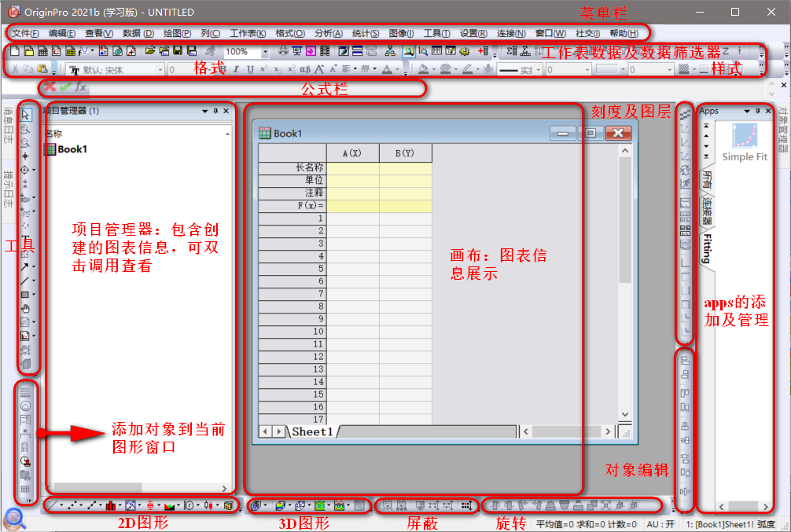The width and height of the screenshot is (791, 532).
Task: Select the Line drawing tool
Action: coord(24,281)
